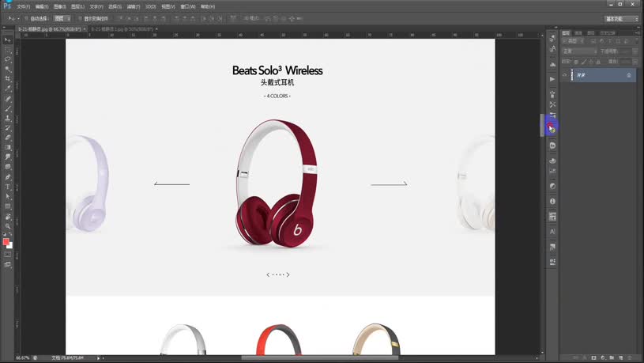Viewport: 644px width, 363px height.
Task: Select the Healing Brush tool
Action: tap(7, 99)
